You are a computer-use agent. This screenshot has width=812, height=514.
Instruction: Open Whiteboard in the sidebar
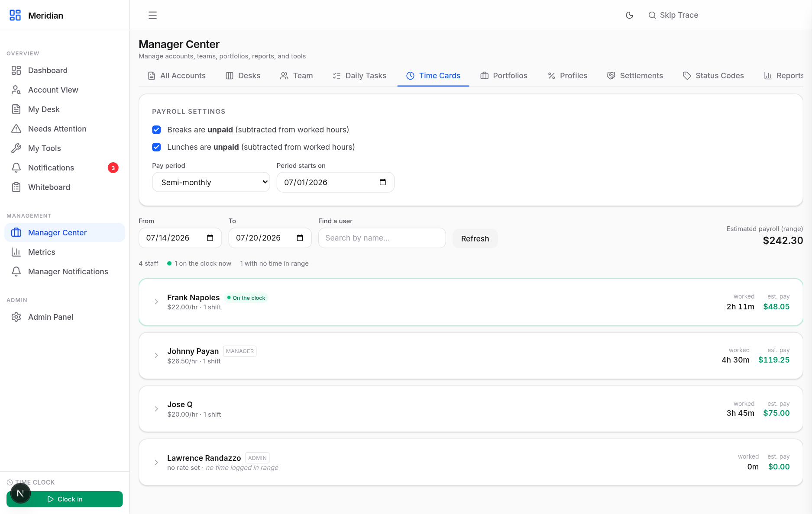[x=65, y=187]
